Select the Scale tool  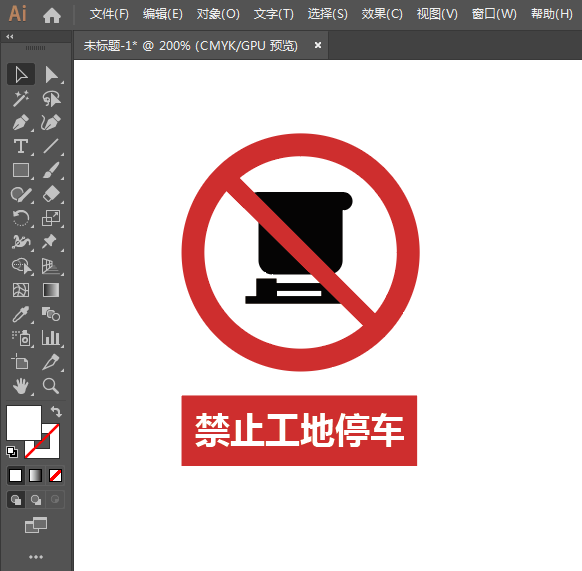tap(51, 218)
